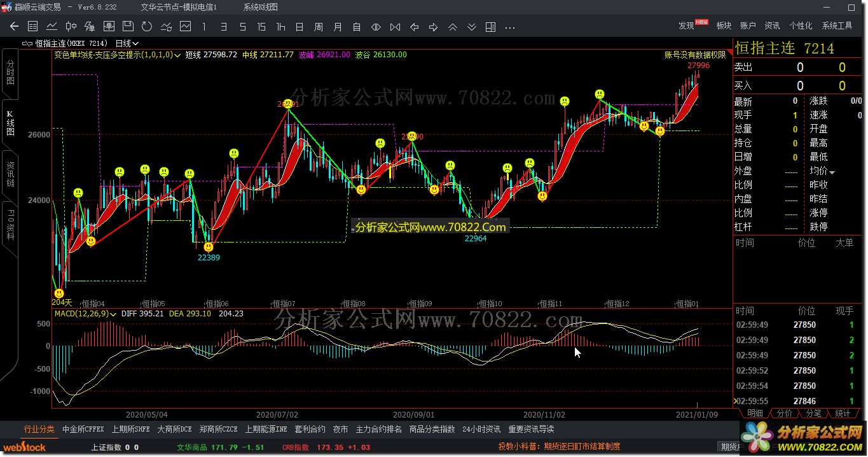Select the 5-minute period button
The width and height of the screenshot is (868, 457).
click(x=242, y=27)
